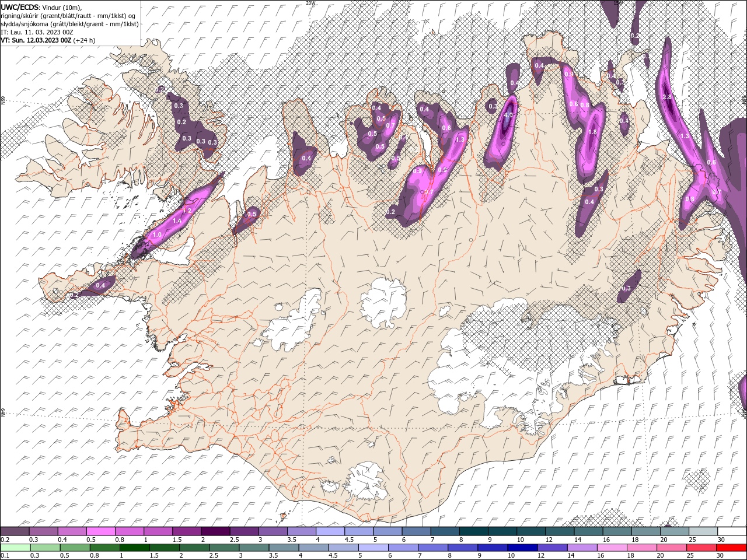Screen dimensions: 747x560
Task: Click the 'rigning/skúrir' description line
Action: pos(68,16)
